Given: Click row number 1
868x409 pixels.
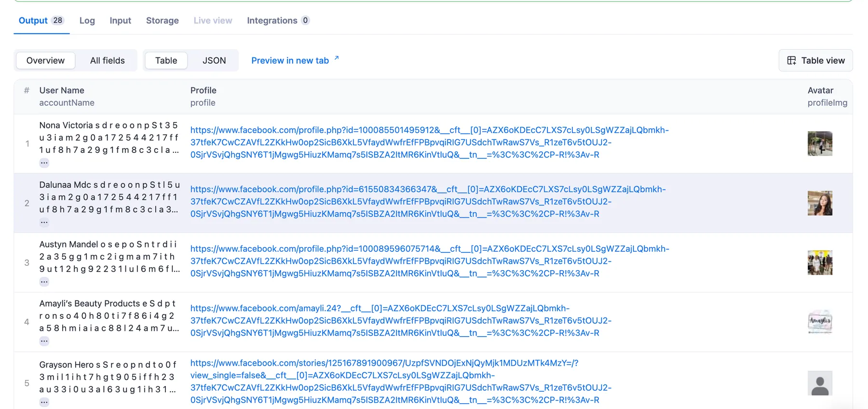Looking at the screenshot, I should click(27, 143).
